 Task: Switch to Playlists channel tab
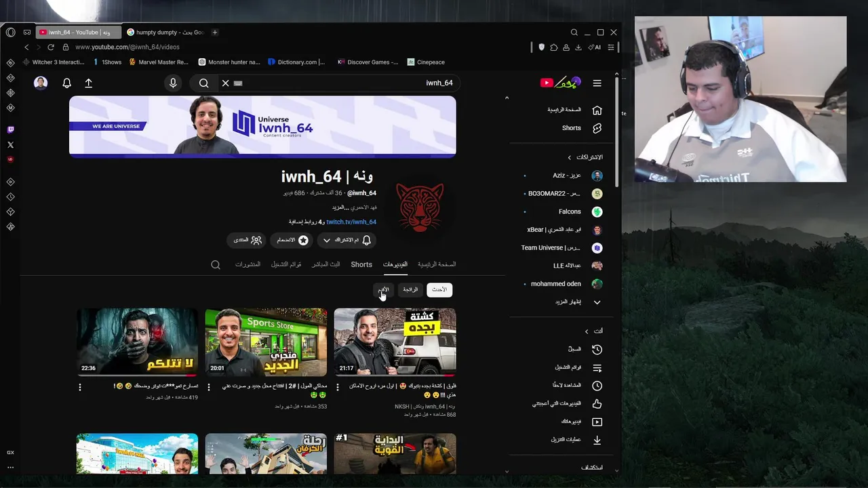click(286, 264)
